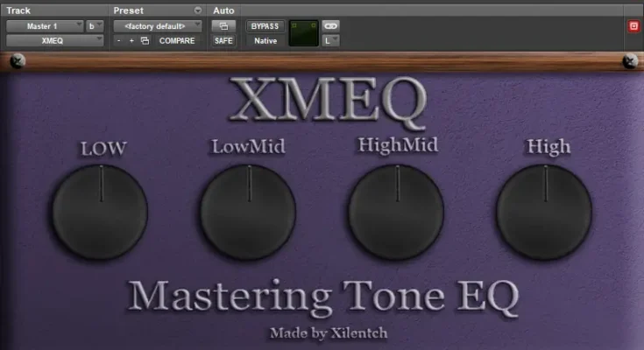
Task: Click the Preset section header label
Action: tap(129, 10)
